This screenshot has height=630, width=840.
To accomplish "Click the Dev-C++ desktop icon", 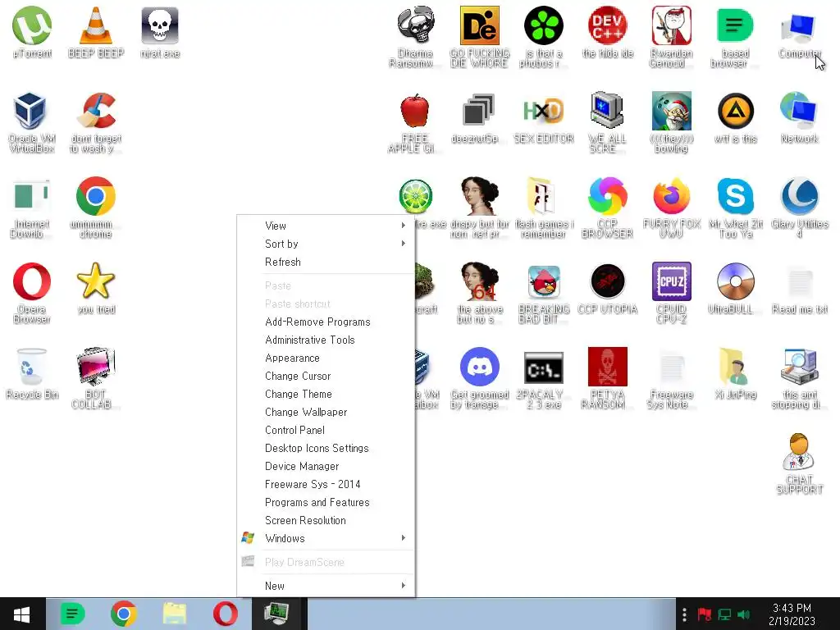I will (x=608, y=25).
